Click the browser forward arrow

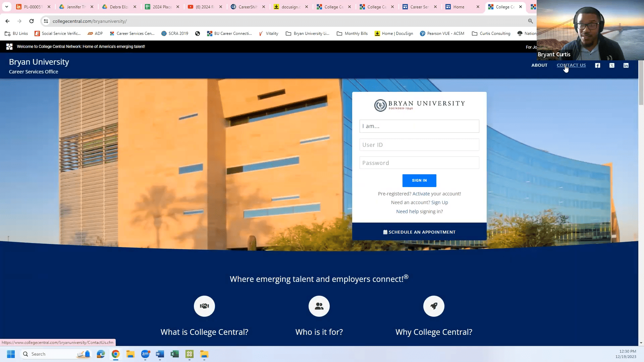(x=19, y=21)
